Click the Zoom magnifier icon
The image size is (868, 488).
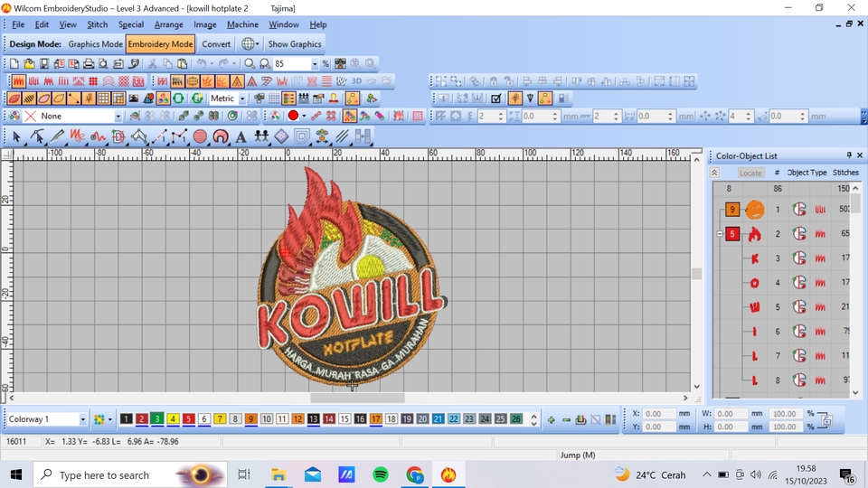[x=250, y=63]
